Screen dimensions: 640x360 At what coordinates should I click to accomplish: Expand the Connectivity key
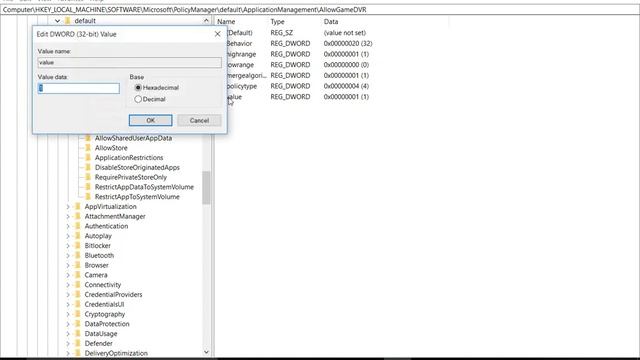click(68, 285)
